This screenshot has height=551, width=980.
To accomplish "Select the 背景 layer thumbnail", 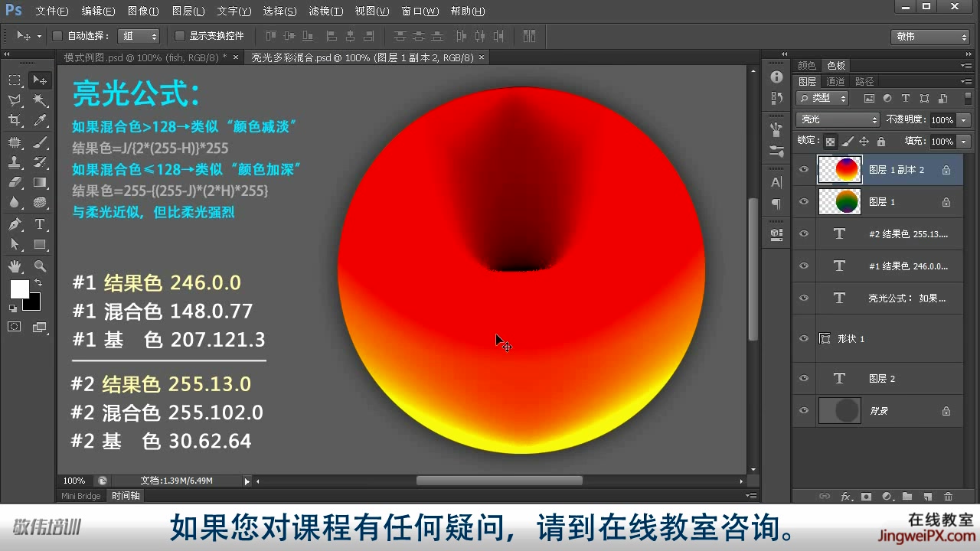I will 840,411.
